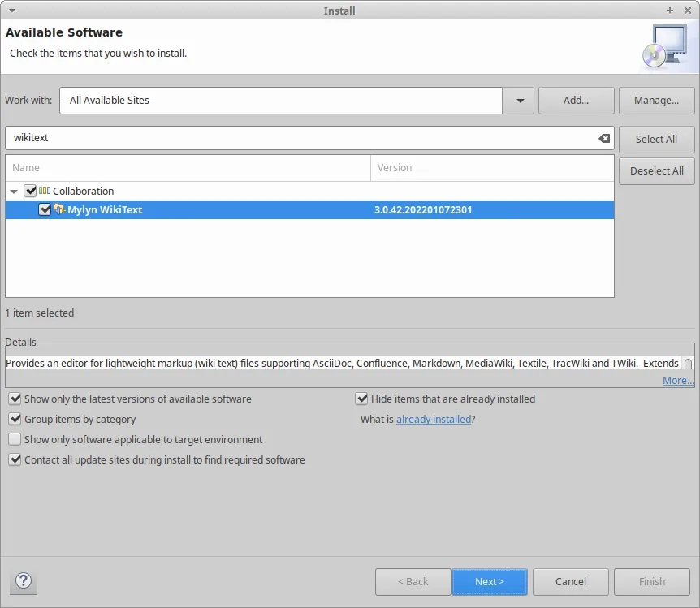Click the details description text
Image resolution: width=700 pixels, height=608 pixels.
tap(342, 364)
